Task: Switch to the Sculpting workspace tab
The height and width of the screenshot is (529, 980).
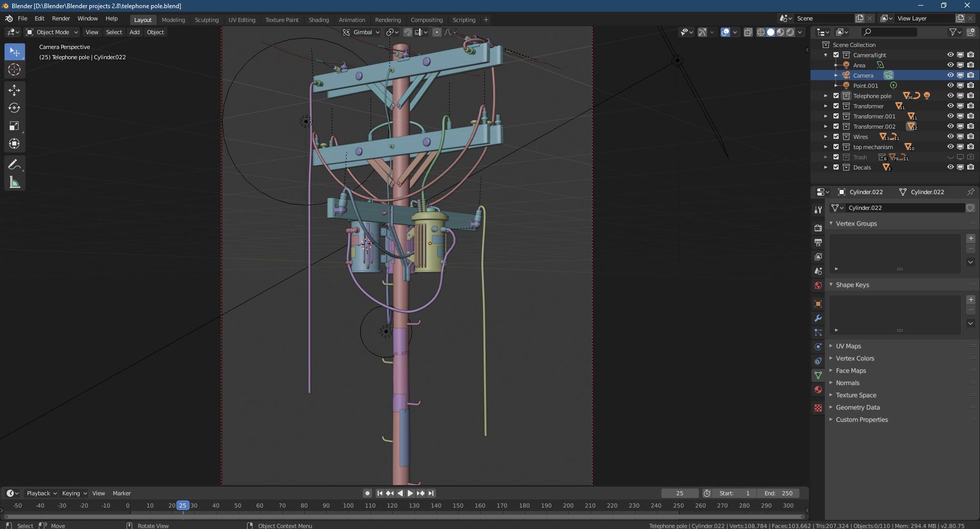Action: 207,20
